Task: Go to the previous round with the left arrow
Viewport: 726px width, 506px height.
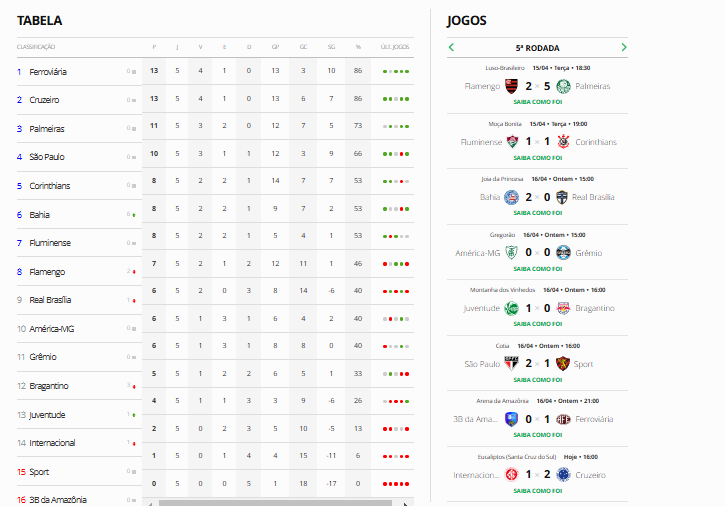Action: 451,47
